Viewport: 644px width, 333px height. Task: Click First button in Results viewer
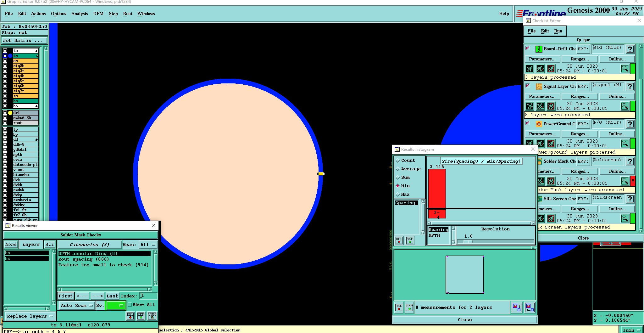click(66, 296)
